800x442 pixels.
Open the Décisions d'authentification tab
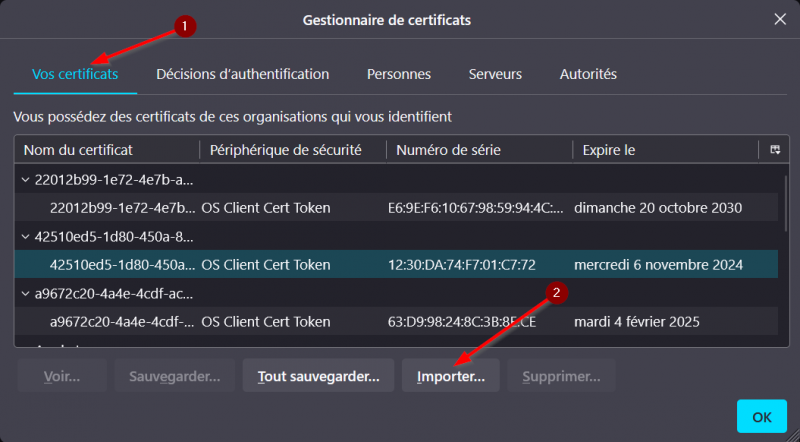(x=242, y=74)
